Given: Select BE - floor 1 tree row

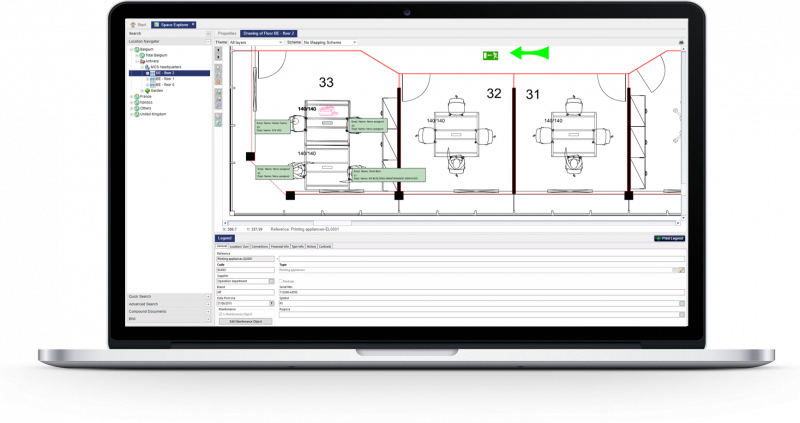Looking at the screenshot, I should click(x=165, y=79).
